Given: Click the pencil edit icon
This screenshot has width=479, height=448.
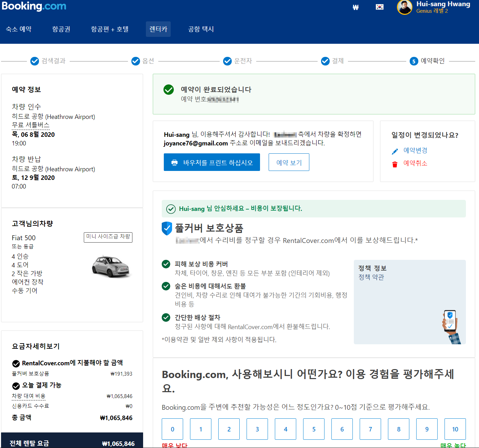Looking at the screenshot, I should pos(395,151).
